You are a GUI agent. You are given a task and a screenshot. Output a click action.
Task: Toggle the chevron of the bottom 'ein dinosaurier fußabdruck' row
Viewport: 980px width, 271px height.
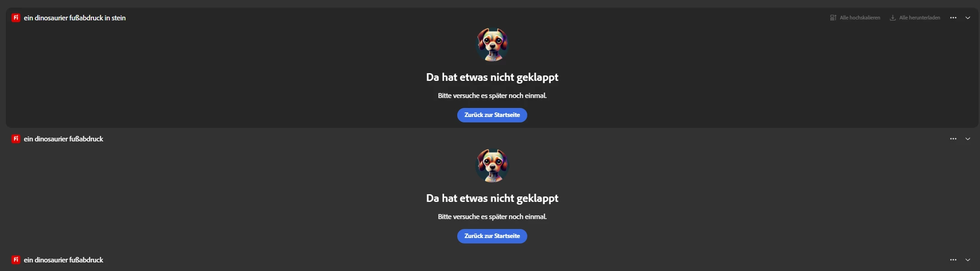[x=968, y=260]
